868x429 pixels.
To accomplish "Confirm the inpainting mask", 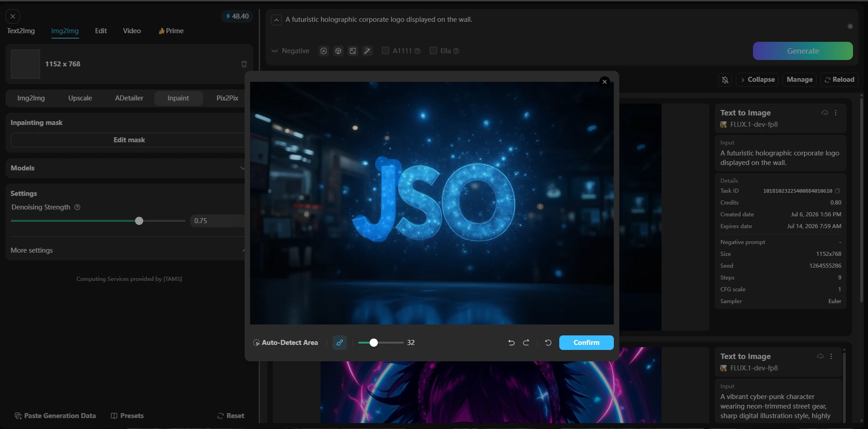I will [x=587, y=343].
